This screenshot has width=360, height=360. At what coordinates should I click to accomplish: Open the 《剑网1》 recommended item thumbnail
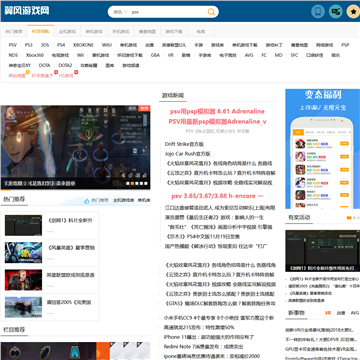[23, 225]
